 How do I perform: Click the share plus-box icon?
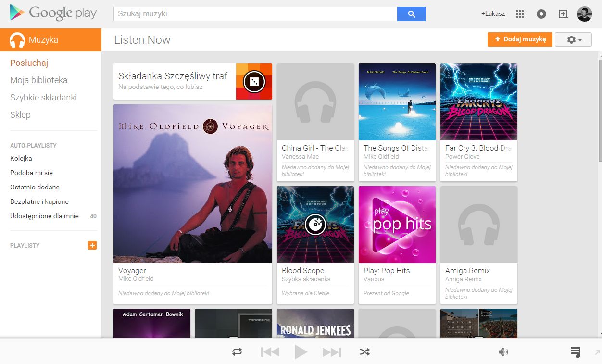tap(563, 14)
